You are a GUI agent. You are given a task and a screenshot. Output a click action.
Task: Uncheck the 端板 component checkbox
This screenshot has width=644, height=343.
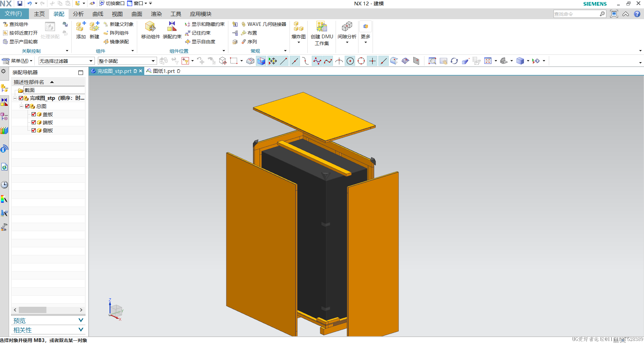click(x=34, y=122)
